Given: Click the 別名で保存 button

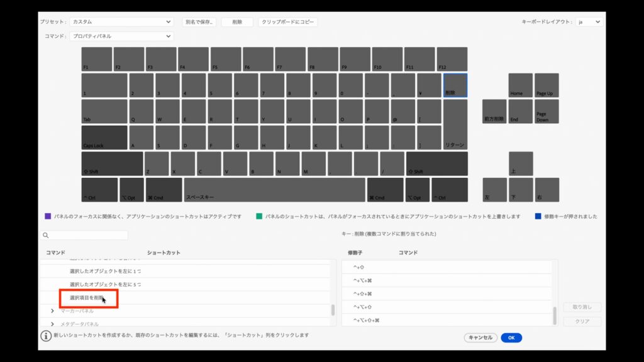Looking at the screenshot, I should pos(199,22).
